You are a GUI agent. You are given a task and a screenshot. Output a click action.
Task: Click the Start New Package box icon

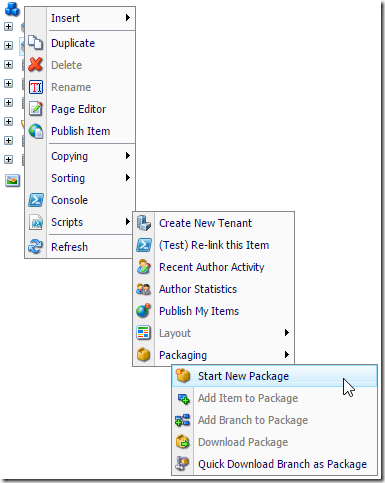click(183, 376)
